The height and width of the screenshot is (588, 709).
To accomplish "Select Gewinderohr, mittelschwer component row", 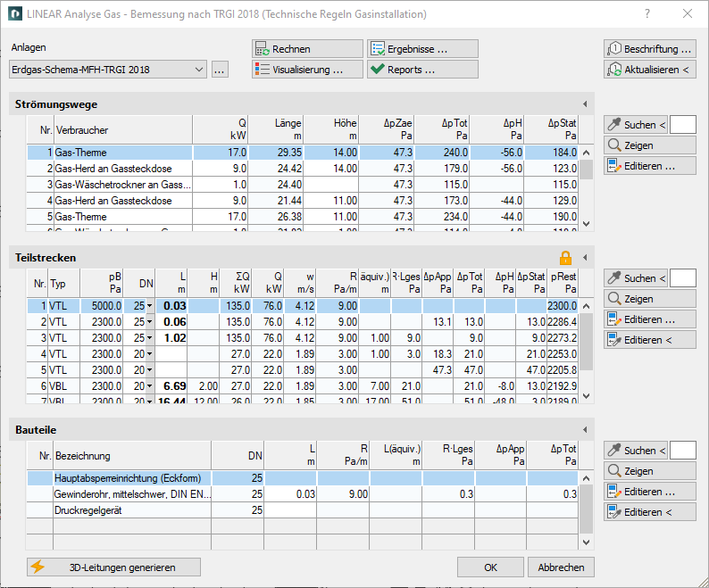I will pyautogui.click(x=303, y=494).
